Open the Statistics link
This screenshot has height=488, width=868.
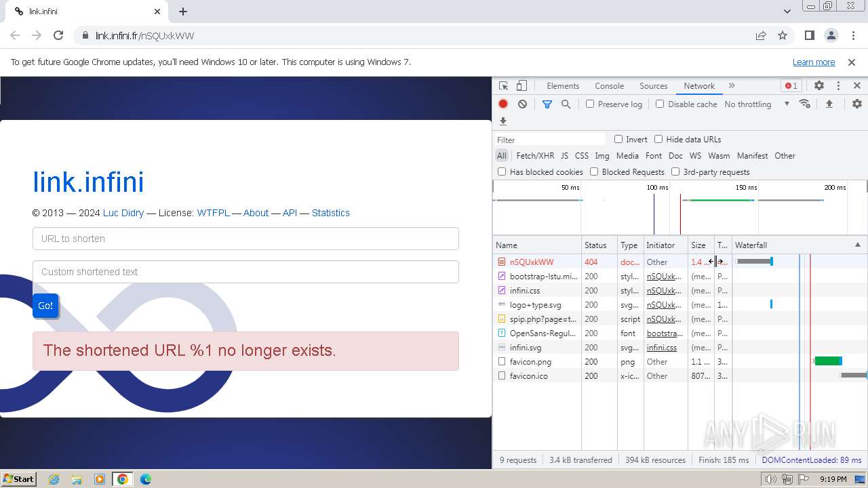click(x=331, y=213)
